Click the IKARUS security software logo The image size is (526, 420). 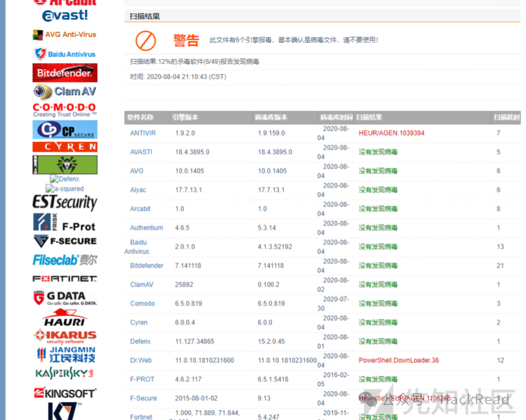pos(65,337)
